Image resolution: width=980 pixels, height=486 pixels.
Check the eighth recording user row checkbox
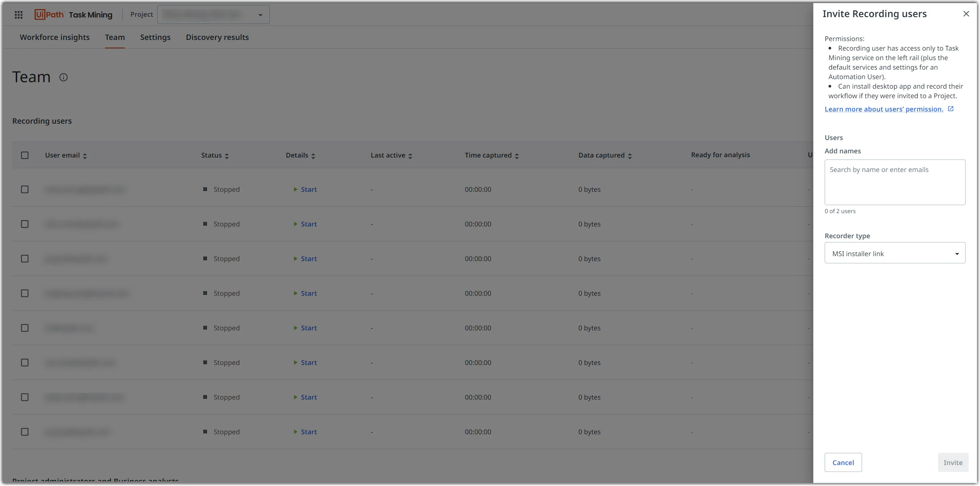point(25,432)
